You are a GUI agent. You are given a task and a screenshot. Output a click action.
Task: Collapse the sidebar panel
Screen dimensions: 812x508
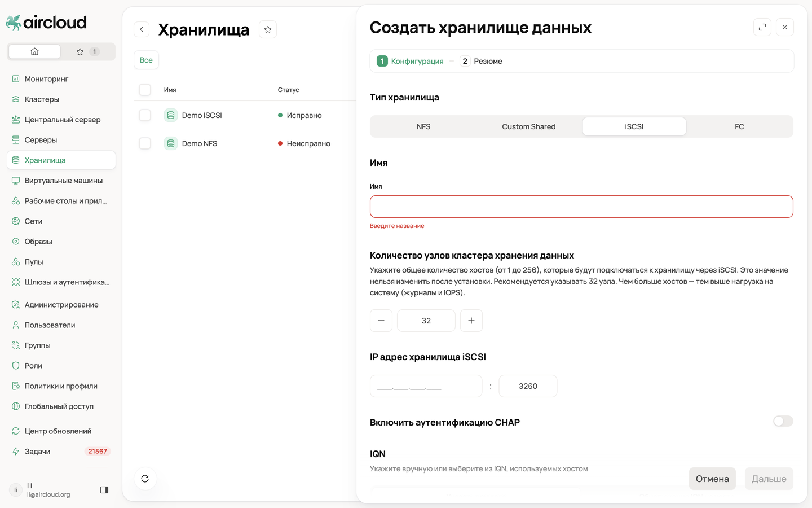[x=104, y=490]
